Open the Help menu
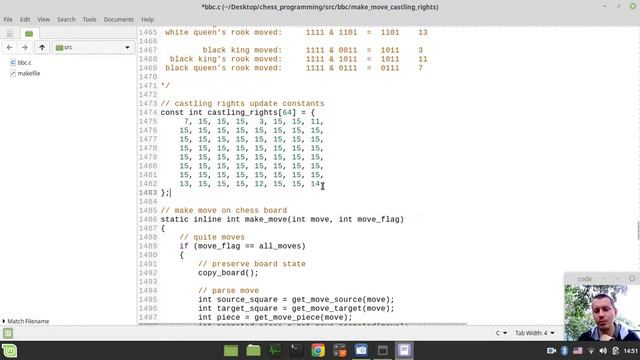Screen dimensions: 640x360 pos(147,20)
